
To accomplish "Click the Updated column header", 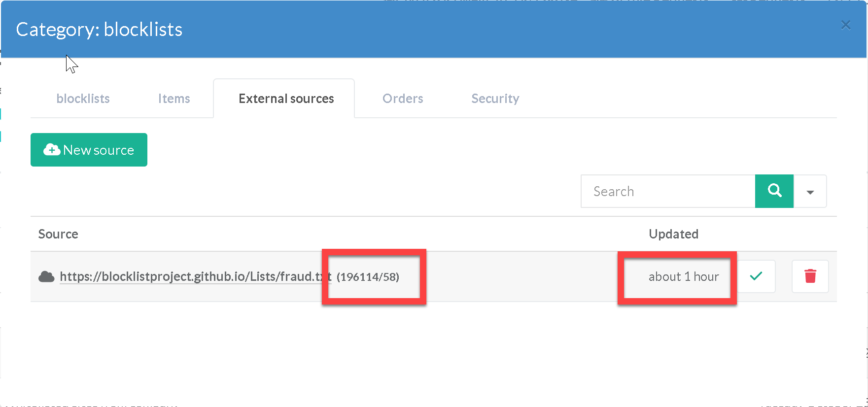I will pyautogui.click(x=673, y=234).
